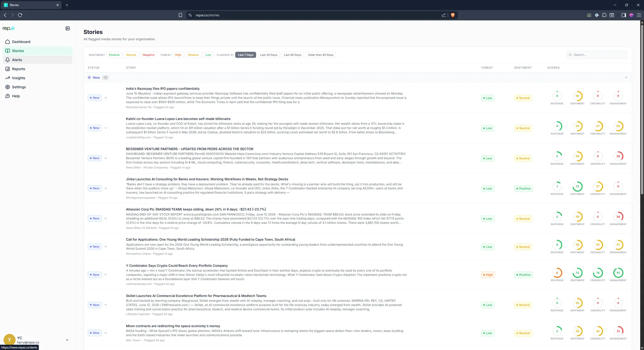Open Y Combinator crypto story title
Image resolution: width=644 pixels, height=350 pixels.
[x=177, y=266]
